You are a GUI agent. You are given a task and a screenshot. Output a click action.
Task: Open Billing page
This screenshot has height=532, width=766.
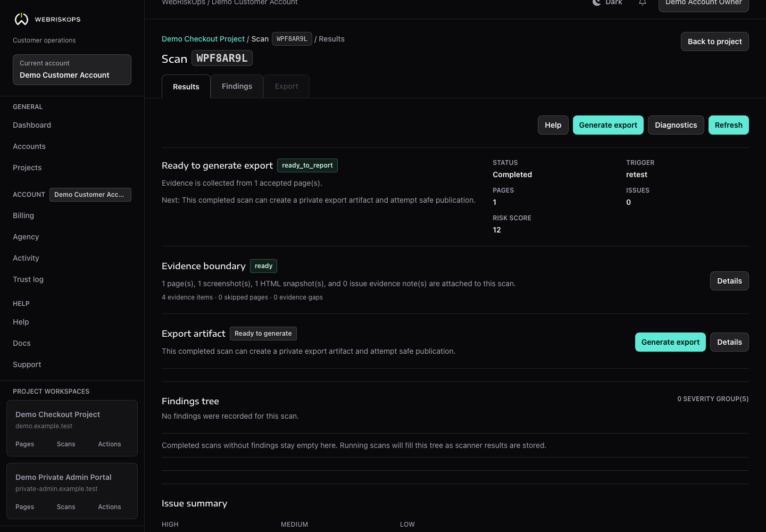coord(23,215)
